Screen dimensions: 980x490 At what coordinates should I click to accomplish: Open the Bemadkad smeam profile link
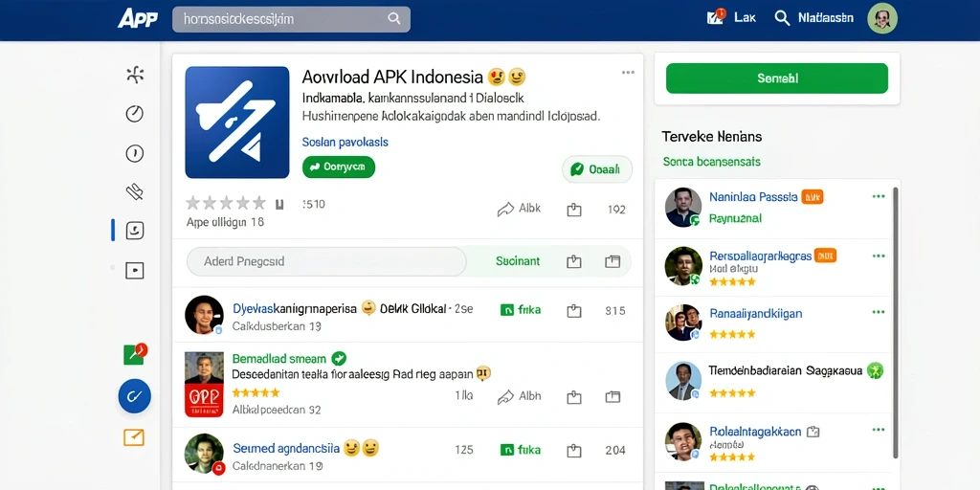[x=278, y=359]
